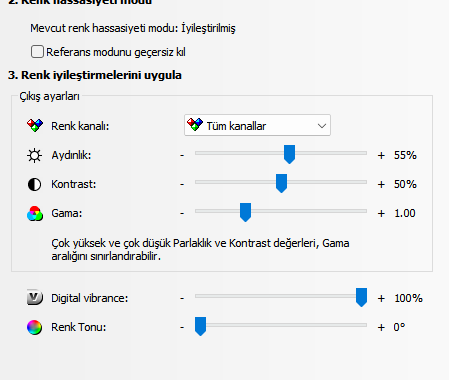Viewport: 449px width, 380px height.
Task: Click the Kontrast slider thumb
Action: point(281,183)
